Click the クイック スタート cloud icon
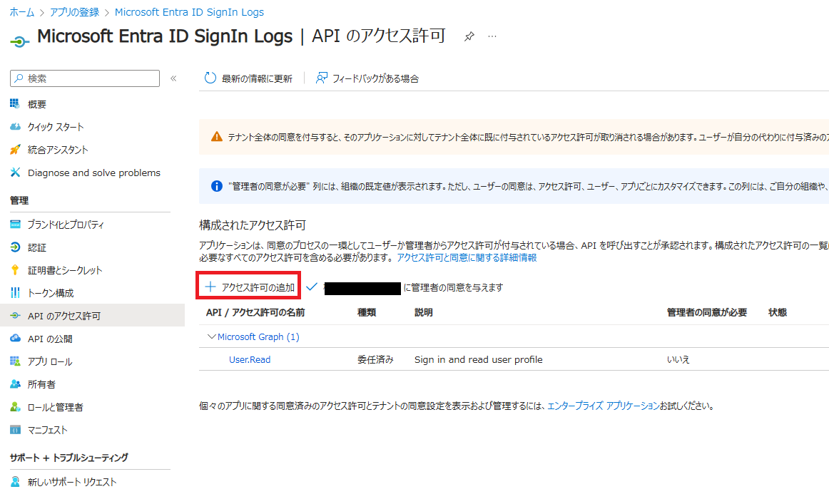 pyautogui.click(x=15, y=127)
